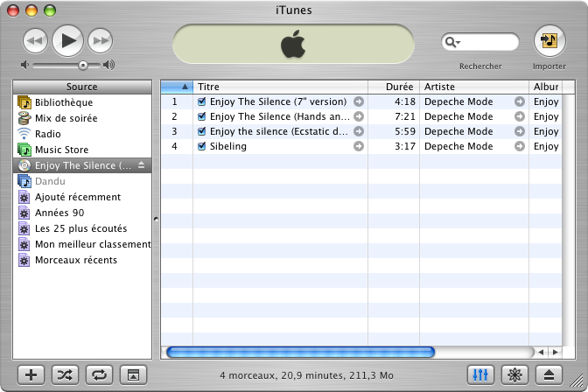Select the 7:21 duration cell
The image size is (588, 392).
tap(405, 116)
